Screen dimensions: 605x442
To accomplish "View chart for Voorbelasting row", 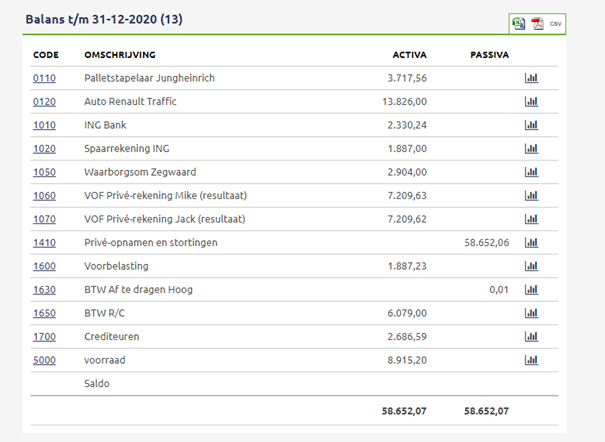I will [531, 266].
